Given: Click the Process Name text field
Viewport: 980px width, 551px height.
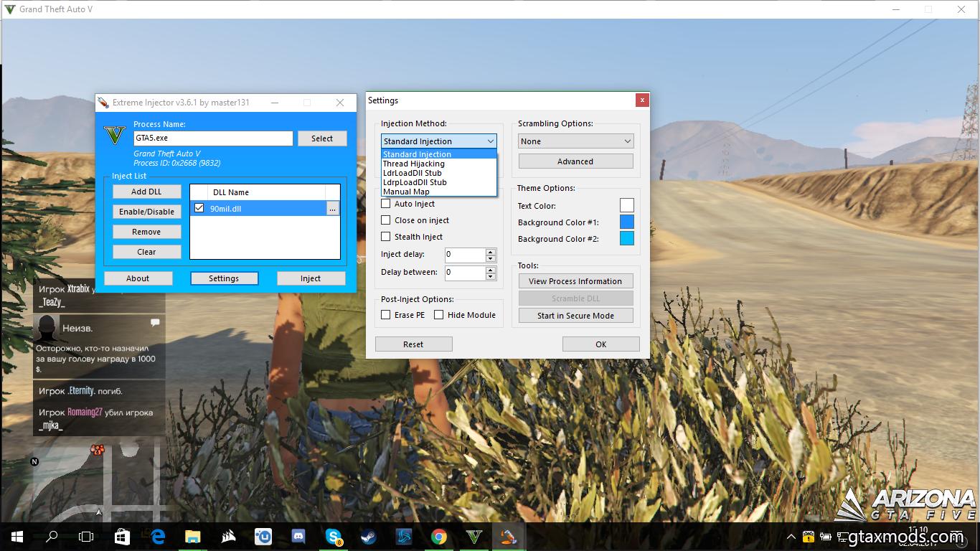Looking at the screenshot, I should (x=213, y=138).
